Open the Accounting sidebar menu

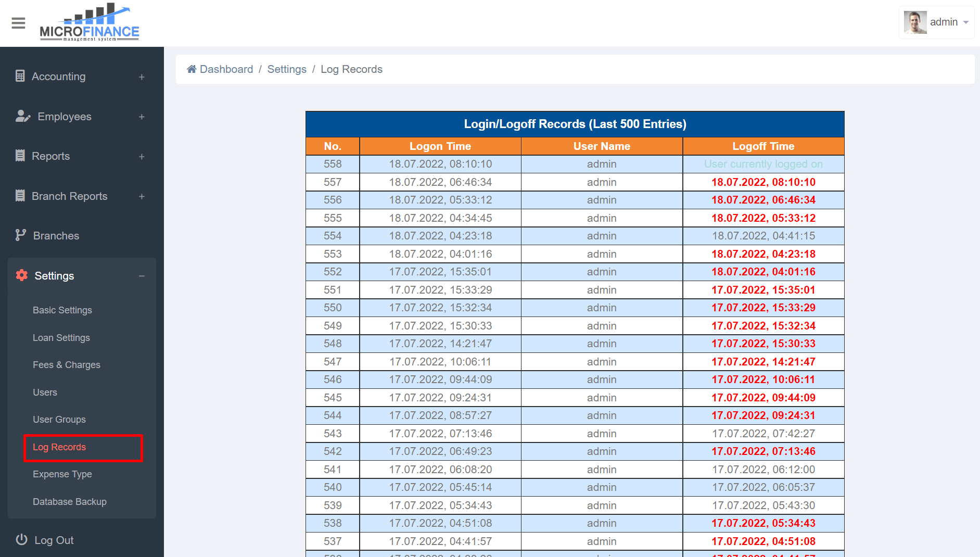click(x=82, y=77)
